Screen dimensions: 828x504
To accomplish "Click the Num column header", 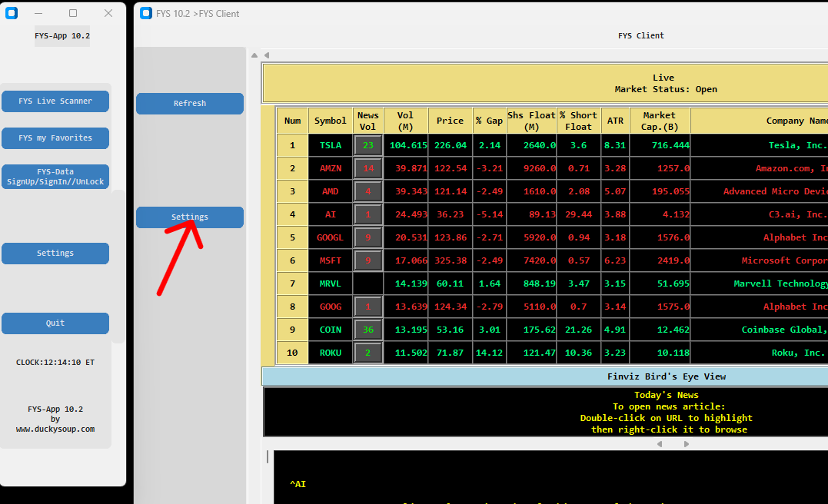I will 293,121.
